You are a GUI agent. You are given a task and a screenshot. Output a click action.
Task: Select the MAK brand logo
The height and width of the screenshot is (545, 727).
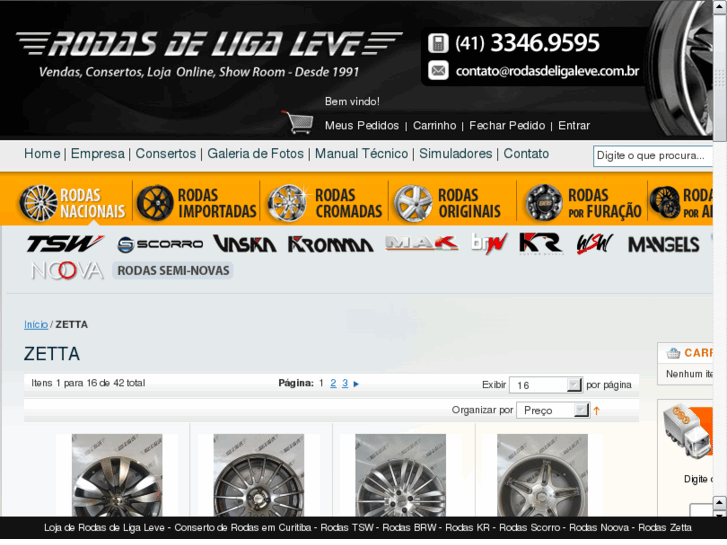pyautogui.click(x=421, y=243)
